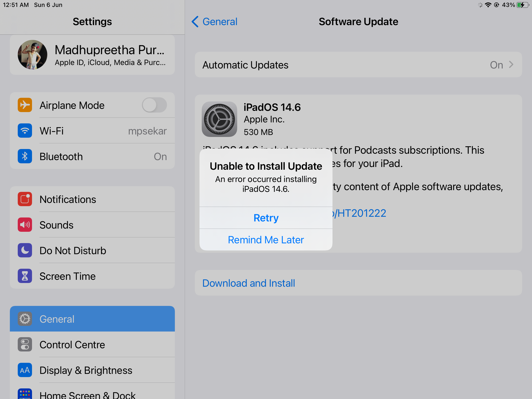
Task: Choose Remind Me Later option
Action: [x=266, y=240]
